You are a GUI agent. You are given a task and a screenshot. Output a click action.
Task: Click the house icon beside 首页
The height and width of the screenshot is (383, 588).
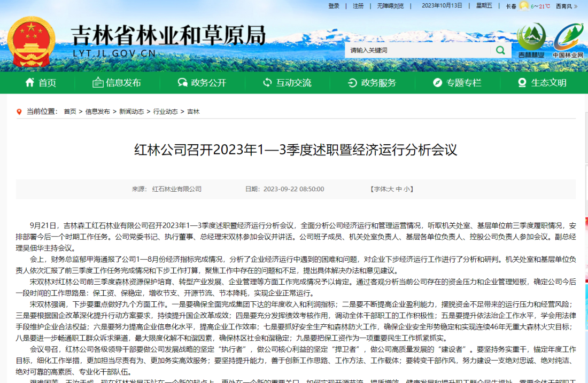tap(30, 83)
